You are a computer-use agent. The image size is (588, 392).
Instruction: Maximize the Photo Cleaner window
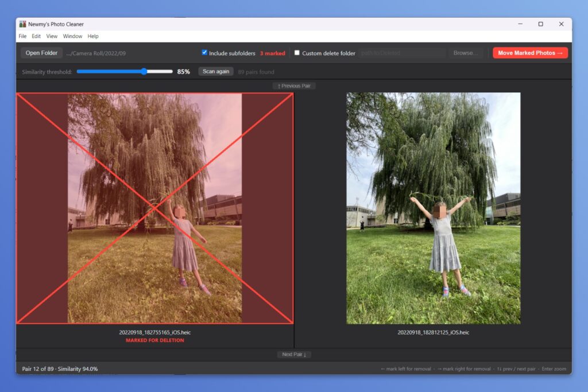coord(540,24)
